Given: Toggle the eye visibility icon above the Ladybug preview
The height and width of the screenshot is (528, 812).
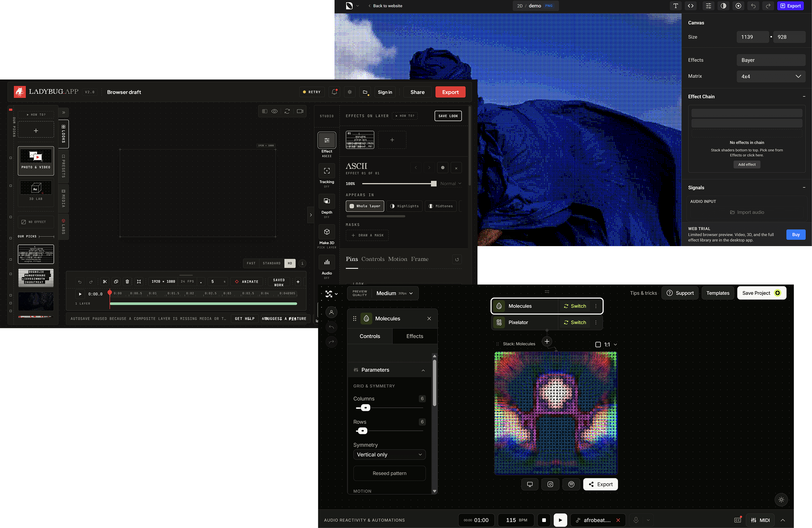Looking at the screenshot, I should (x=274, y=111).
